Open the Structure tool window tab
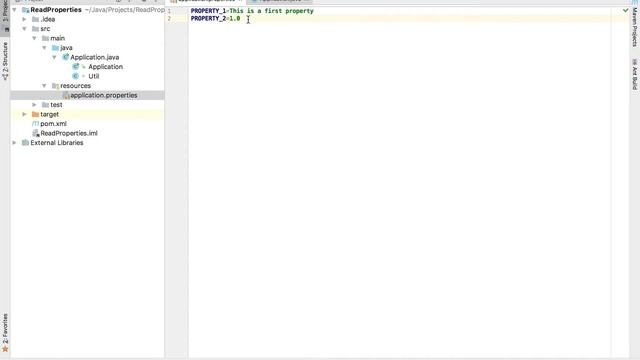The width and height of the screenshot is (640, 360). coord(5,61)
